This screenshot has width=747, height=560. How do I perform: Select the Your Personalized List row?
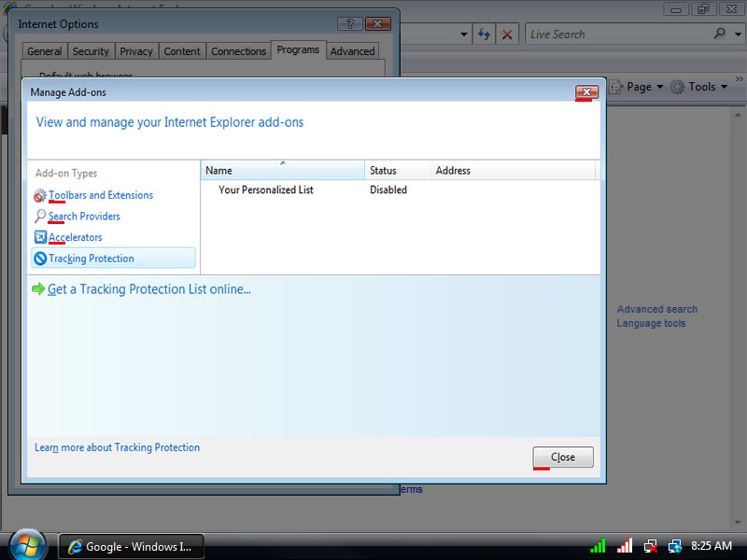265,189
